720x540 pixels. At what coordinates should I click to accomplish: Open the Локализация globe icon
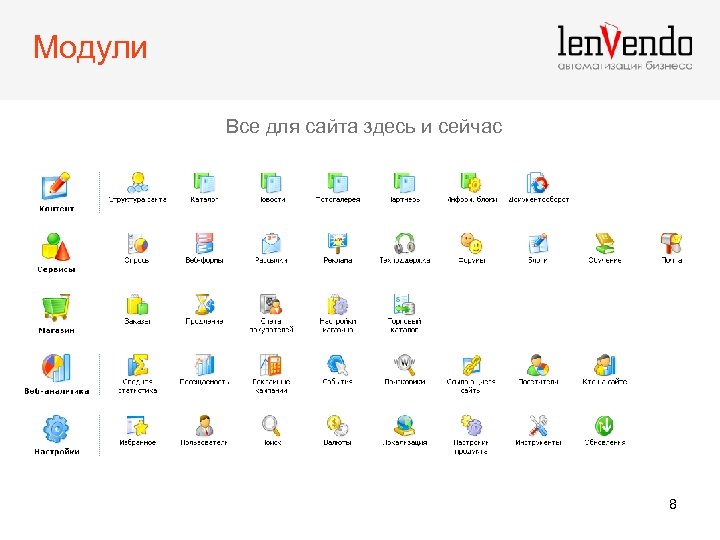tap(404, 425)
